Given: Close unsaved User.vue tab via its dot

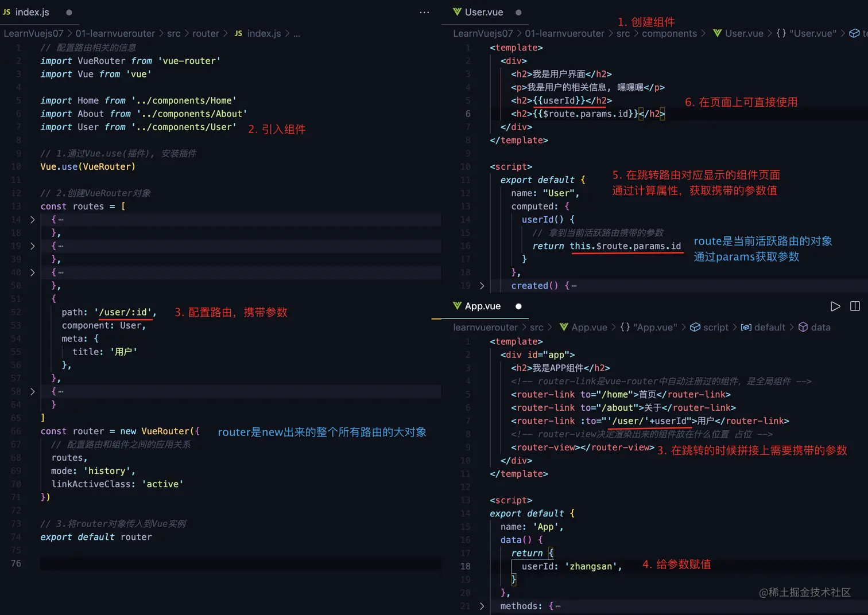Looking at the screenshot, I should click(x=518, y=12).
